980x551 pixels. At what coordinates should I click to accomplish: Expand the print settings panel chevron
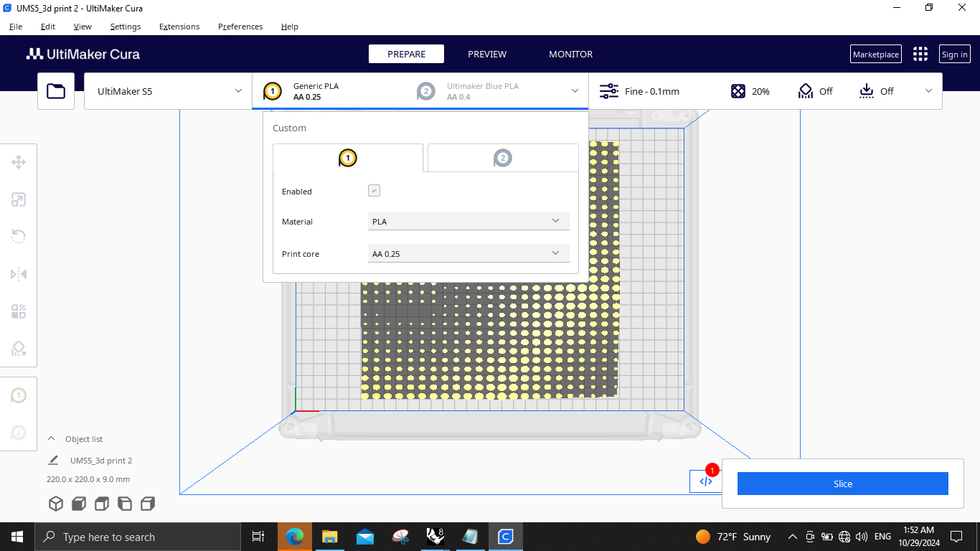point(928,91)
